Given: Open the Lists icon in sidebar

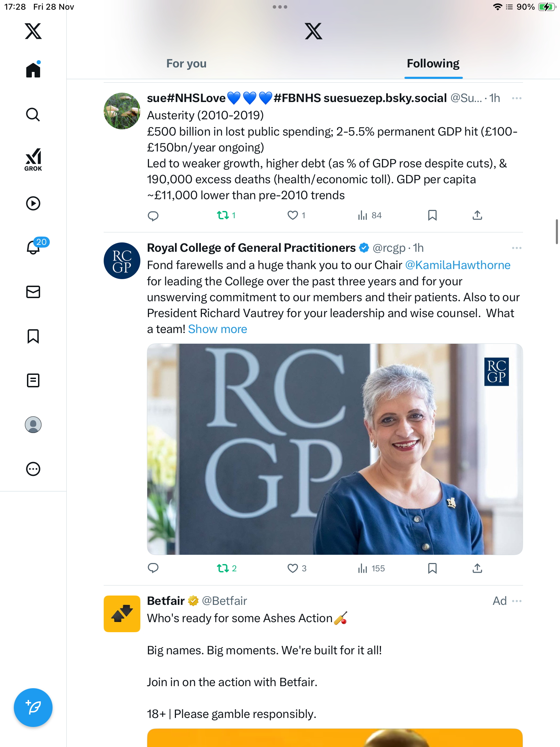Looking at the screenshot, I should click(x=33, y=380).
